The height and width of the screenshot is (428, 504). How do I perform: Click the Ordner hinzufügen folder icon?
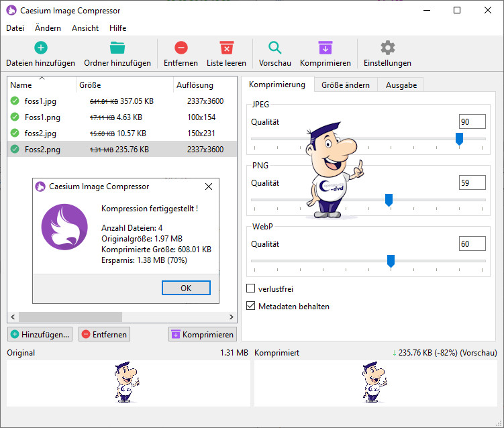(117, 48)
